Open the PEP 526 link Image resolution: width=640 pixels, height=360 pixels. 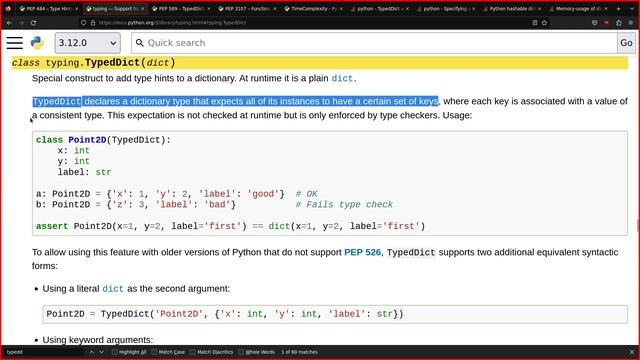pyautogui.click(x=362, y=252)
